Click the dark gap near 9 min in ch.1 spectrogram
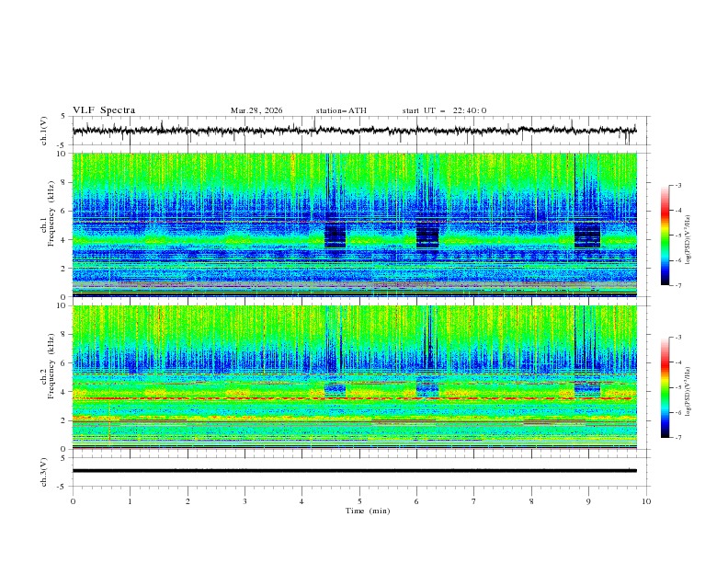 click(587, 236)
